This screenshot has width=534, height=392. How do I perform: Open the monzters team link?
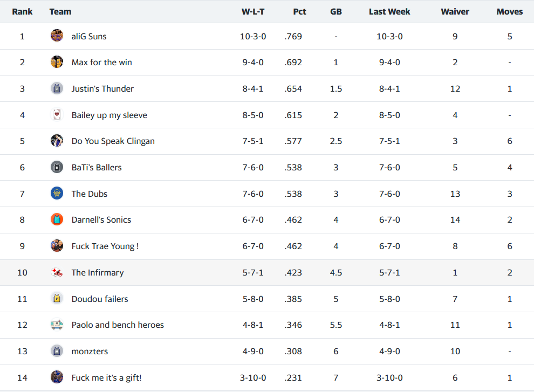[90, 351]
